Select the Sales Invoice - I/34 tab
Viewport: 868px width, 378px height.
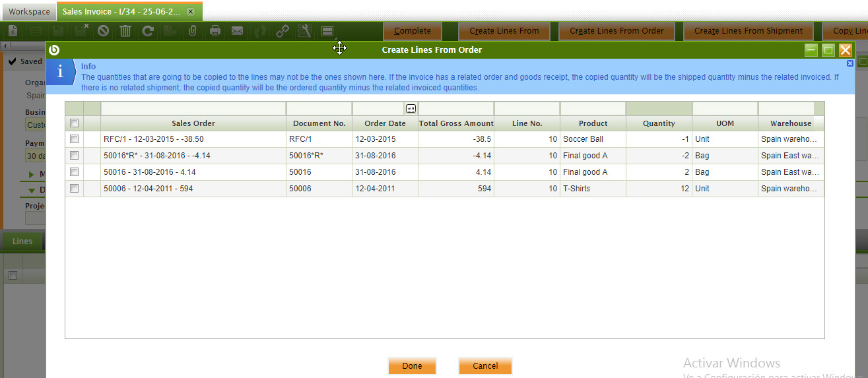[x=129, y=12]
